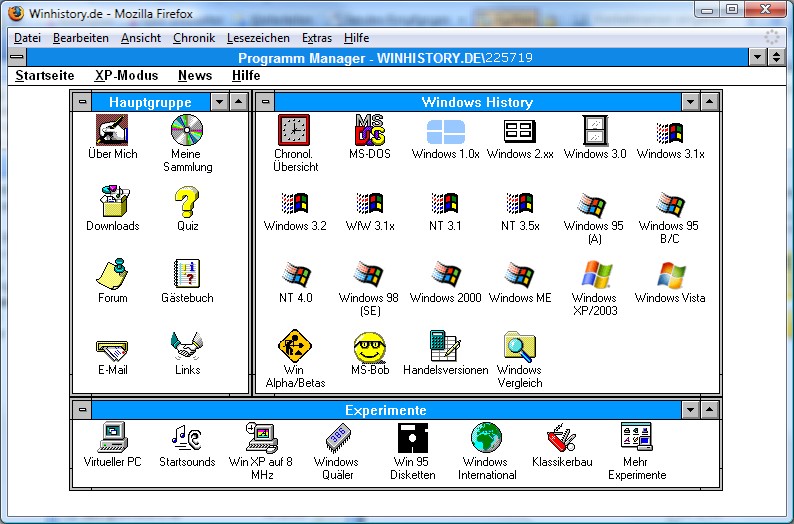Open Programm Manager control-menu box
Image resolution: width=794 pixels, height=524 pixels.
17,57
